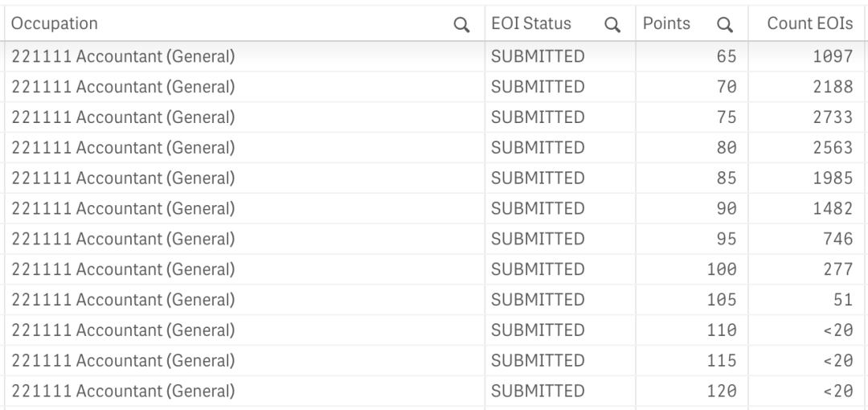Open search for the Points column
This screenshot has width=868, height=410.
point(725,24)
